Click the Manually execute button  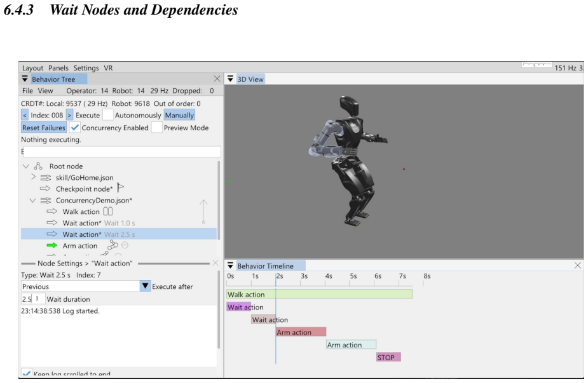pyautogui.click(x=179, y=115)
